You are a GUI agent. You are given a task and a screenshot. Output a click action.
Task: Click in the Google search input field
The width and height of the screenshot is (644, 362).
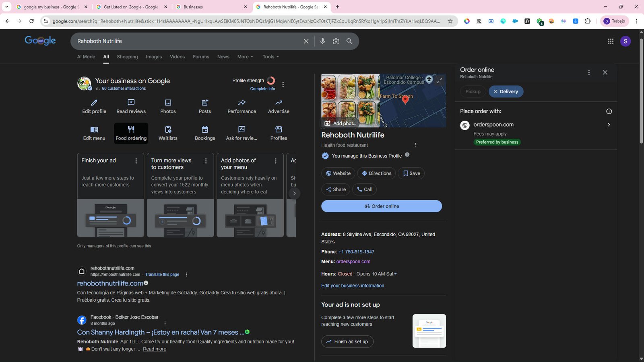click(187, 41)
